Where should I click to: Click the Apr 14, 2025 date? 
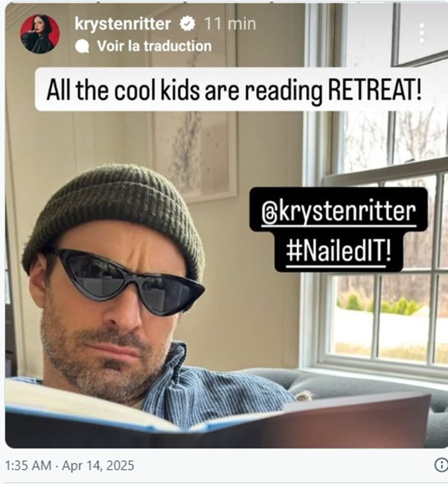click(x=97, y=465)
